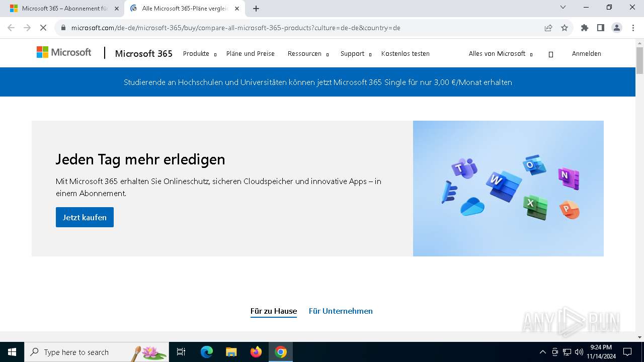The image size is (644, 362).
Task: Select the Für zu Hause tab
Action: [274, 311]
